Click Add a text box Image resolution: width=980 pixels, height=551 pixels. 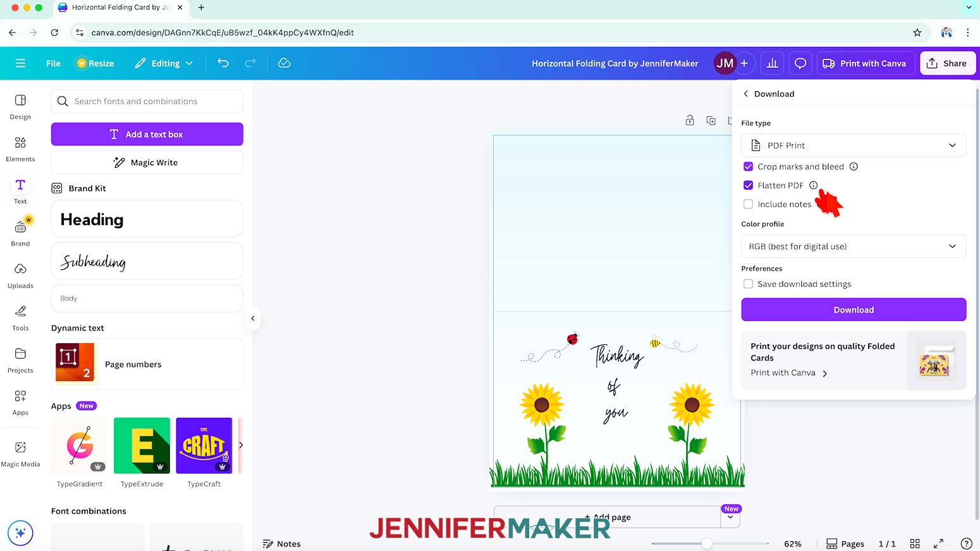147,134
